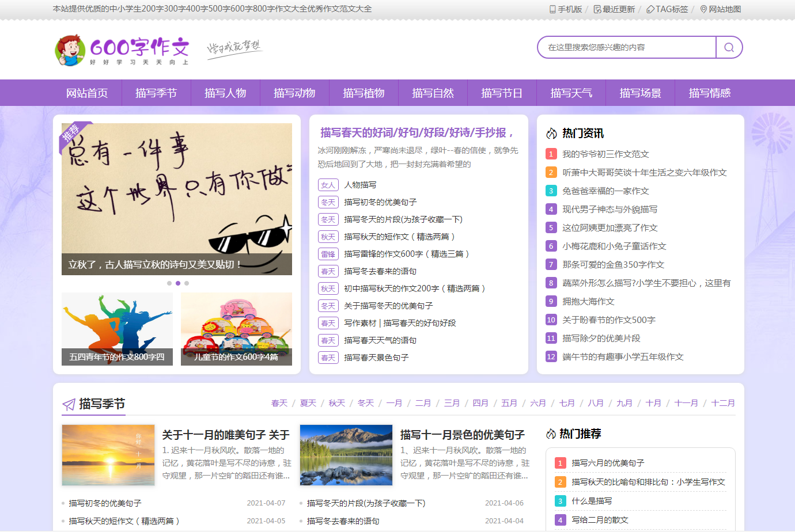This screenshot has height=532, width=795.
Task: Open the 五四青年节 jumping silhouettes thumbnail
Action: 117,329
